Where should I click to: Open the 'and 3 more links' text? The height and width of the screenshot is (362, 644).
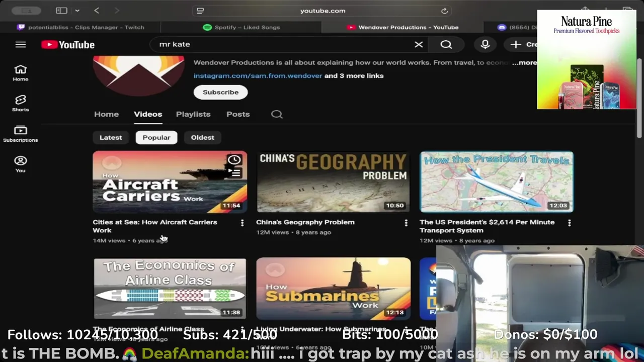(x=354, y=76)
